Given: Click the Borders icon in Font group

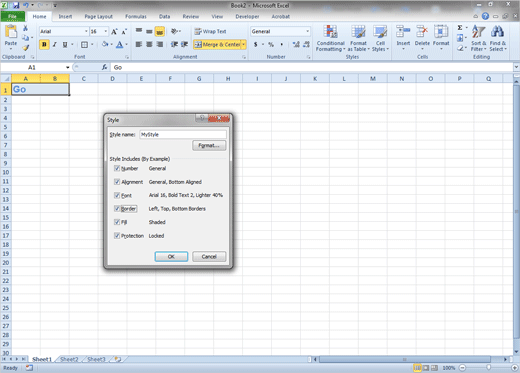Looking at the screenshot, I should [x=84, y=44].
